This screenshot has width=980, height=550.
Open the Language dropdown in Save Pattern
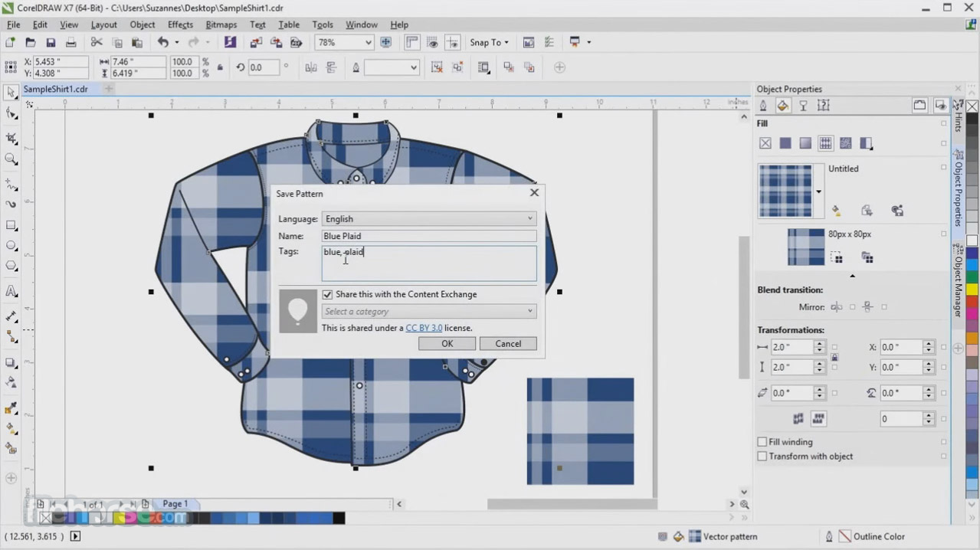tap(529, 218)
